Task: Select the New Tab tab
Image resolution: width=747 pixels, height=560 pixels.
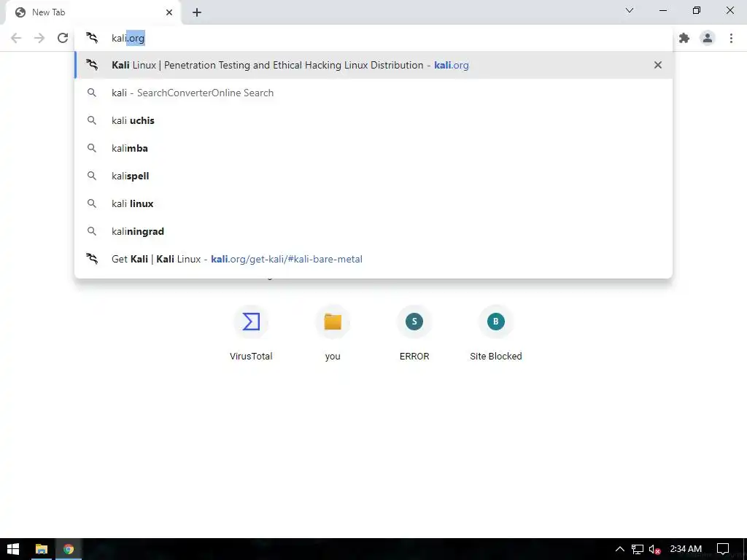Action: 93,12
